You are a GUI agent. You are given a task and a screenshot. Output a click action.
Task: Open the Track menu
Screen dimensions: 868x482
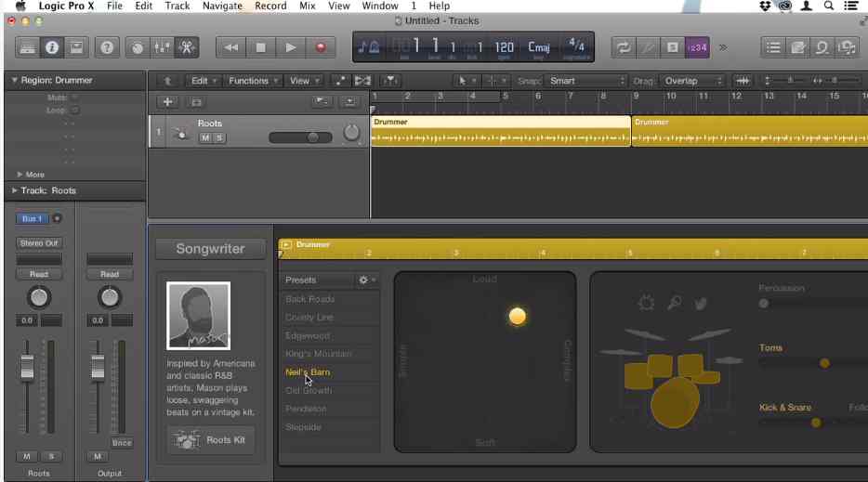point(178,7)
